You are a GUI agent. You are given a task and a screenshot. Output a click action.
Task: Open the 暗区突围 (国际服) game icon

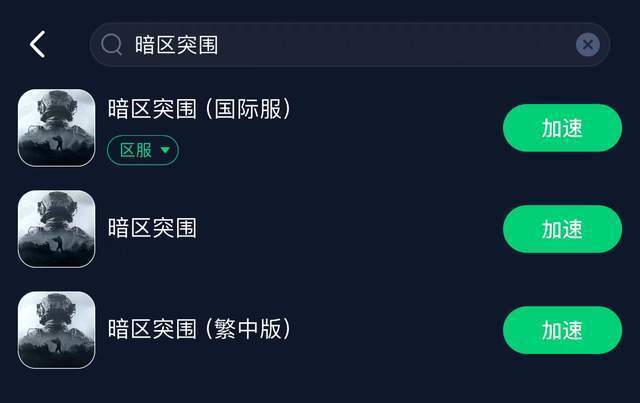tap(57, 128)
